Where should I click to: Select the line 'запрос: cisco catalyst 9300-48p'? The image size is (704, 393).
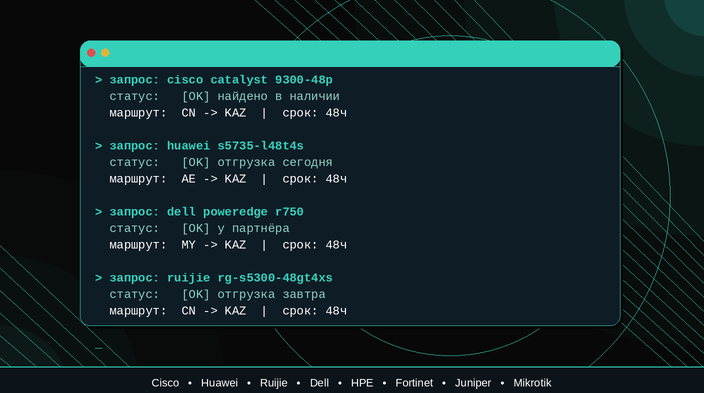pyautogui.click(x=221, y=80)
